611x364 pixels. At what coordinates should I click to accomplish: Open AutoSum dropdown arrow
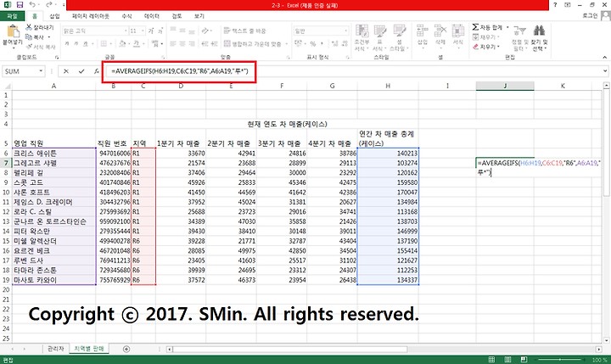[507, 27]
